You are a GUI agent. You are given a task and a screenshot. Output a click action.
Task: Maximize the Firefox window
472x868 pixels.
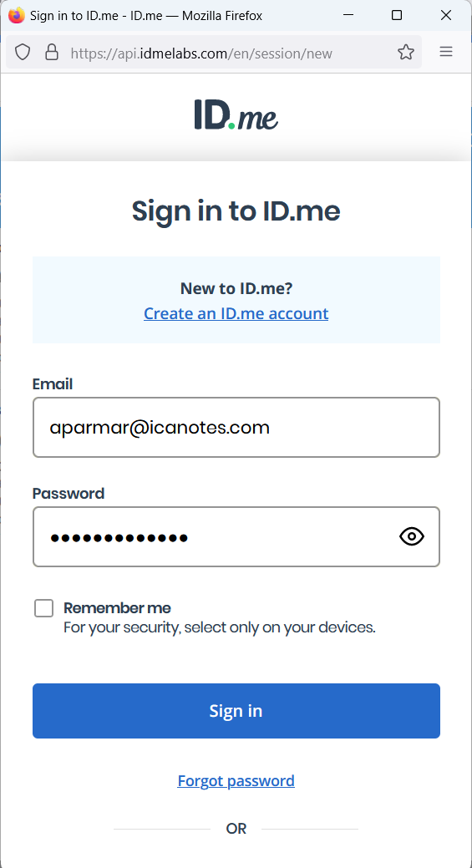(397, 16)
